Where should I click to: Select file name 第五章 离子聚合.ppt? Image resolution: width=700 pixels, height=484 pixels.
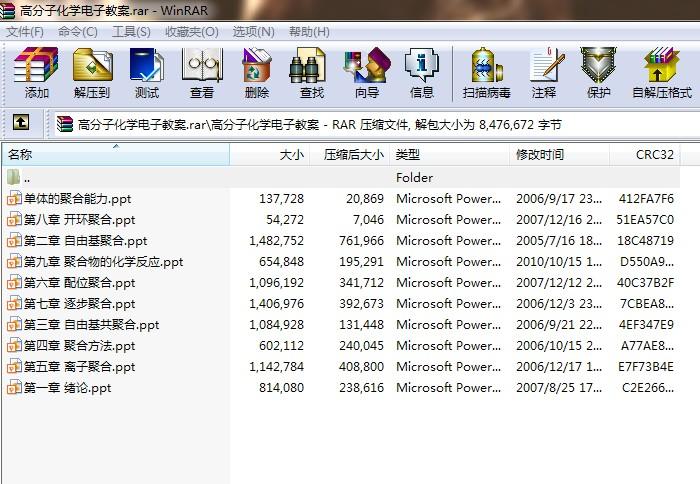point(79,366)
